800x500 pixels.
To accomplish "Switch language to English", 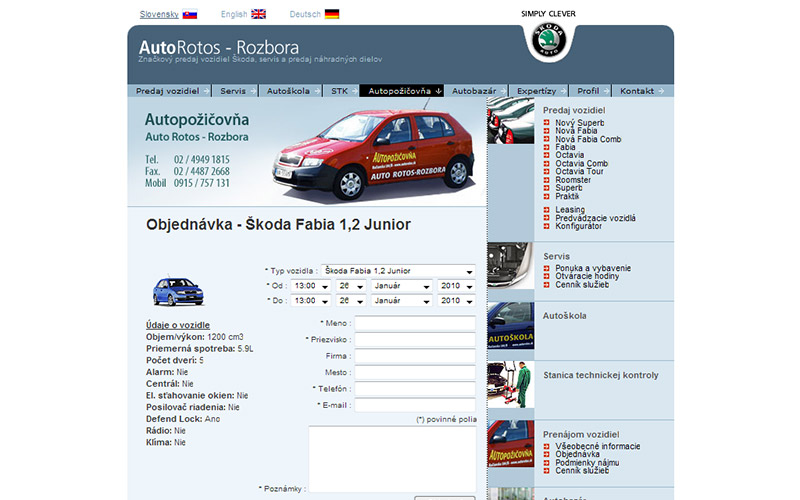I will (x=234, y=14).
